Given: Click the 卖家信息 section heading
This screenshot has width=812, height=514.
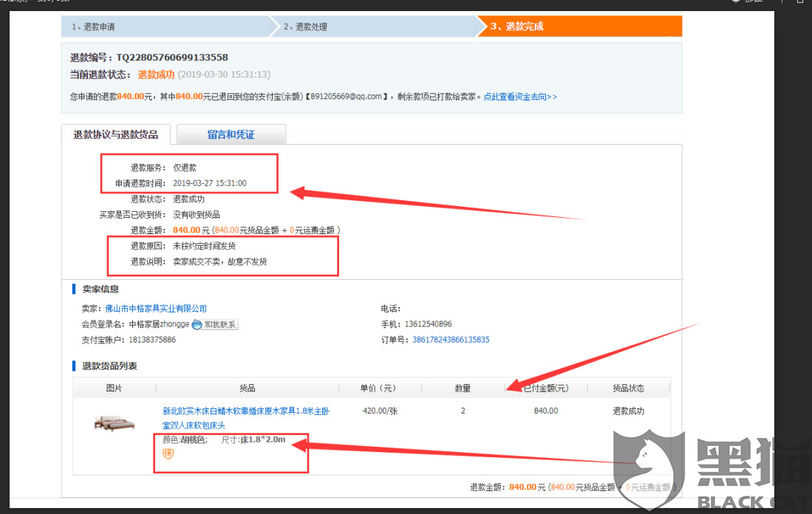Looking at the screenshot, I should click(x=100, y=289).
